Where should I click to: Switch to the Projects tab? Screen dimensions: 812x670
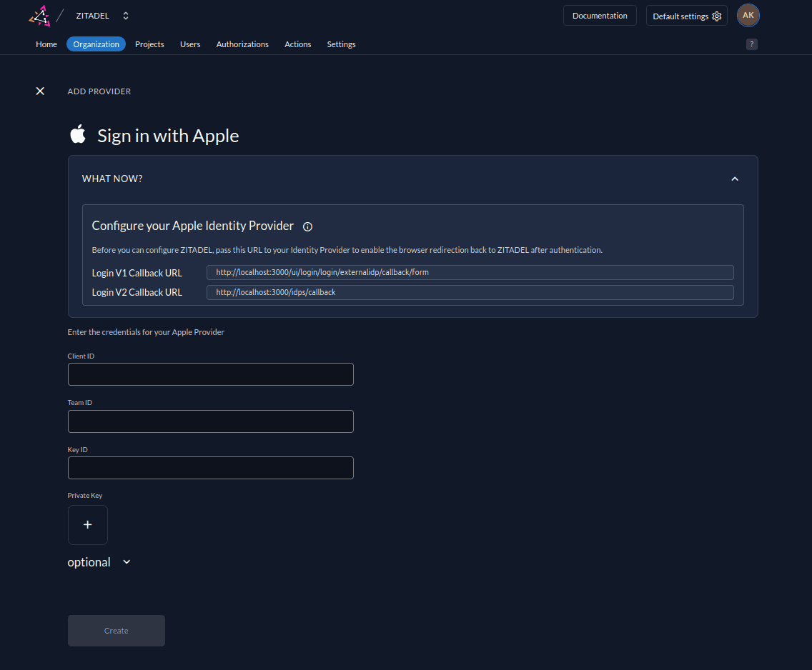[x=149, y=44]
